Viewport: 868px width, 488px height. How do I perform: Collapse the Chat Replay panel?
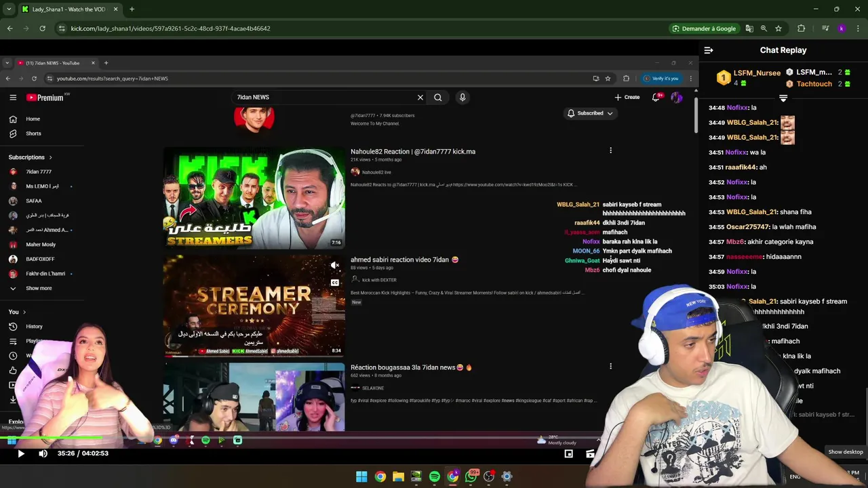[709, 50]
